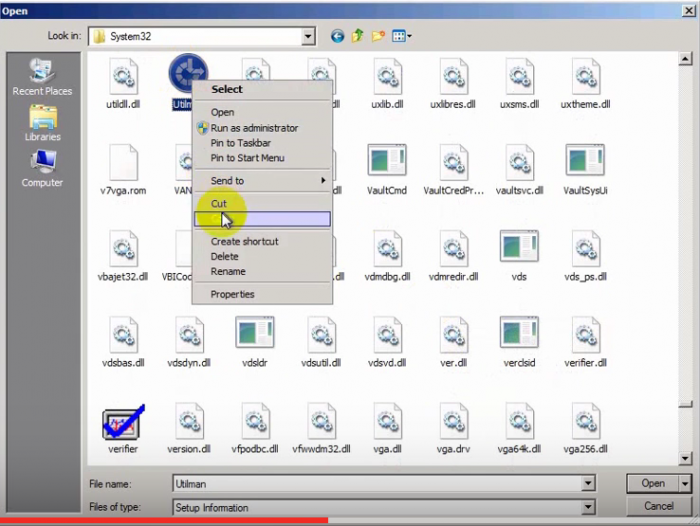Select VaultCredPr... file
Viewport: 700px width, 526px height.
[453, 170]
